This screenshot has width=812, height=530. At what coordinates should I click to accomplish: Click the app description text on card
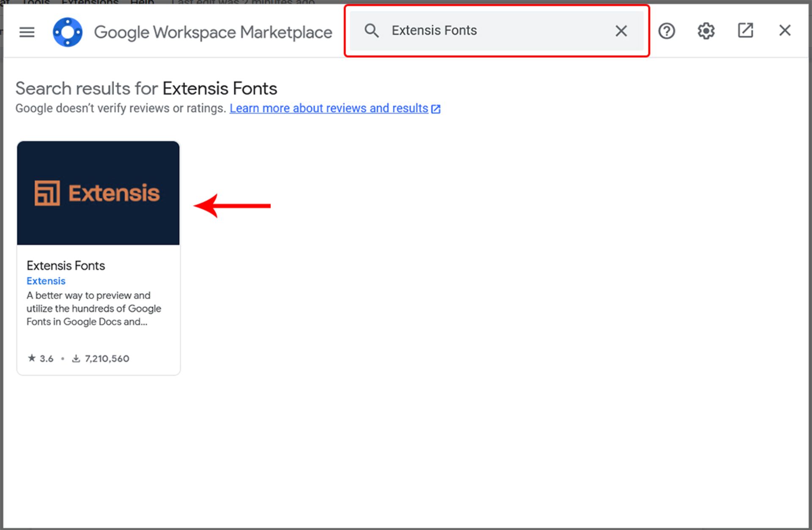[x=93, y=309]
